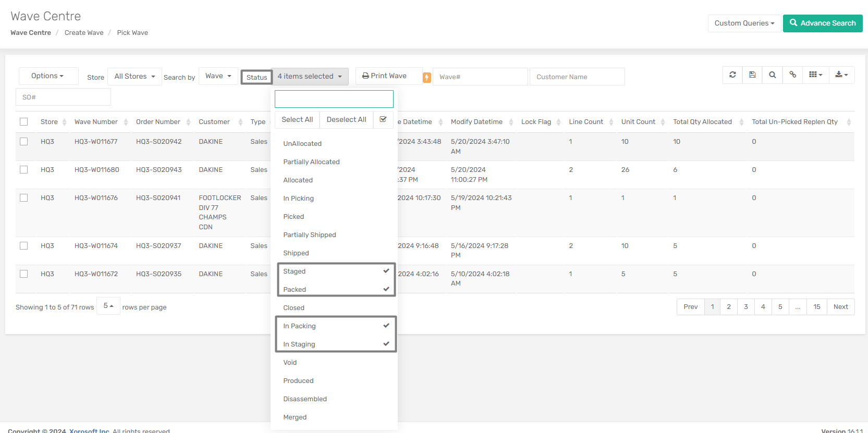868x433 pixels.
Task: Open the Options dropdown
Action: 48,76
